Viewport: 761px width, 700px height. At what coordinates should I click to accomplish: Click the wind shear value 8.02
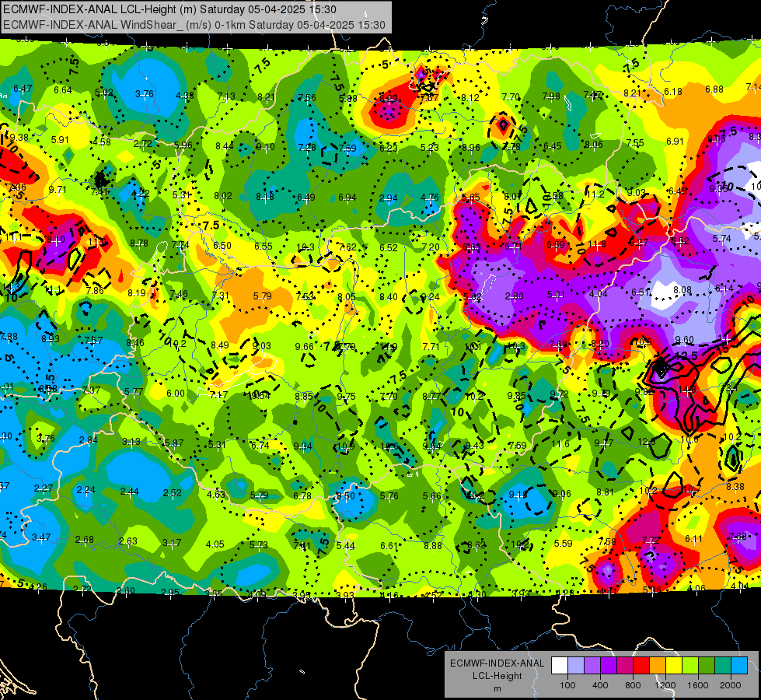click(223, 196)
